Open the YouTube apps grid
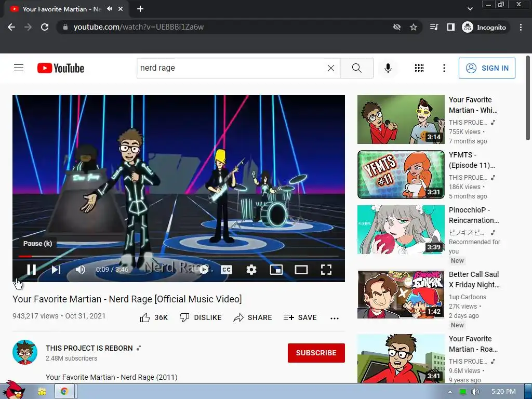Viewport: 532px width, 399px height. click(419, 68)
